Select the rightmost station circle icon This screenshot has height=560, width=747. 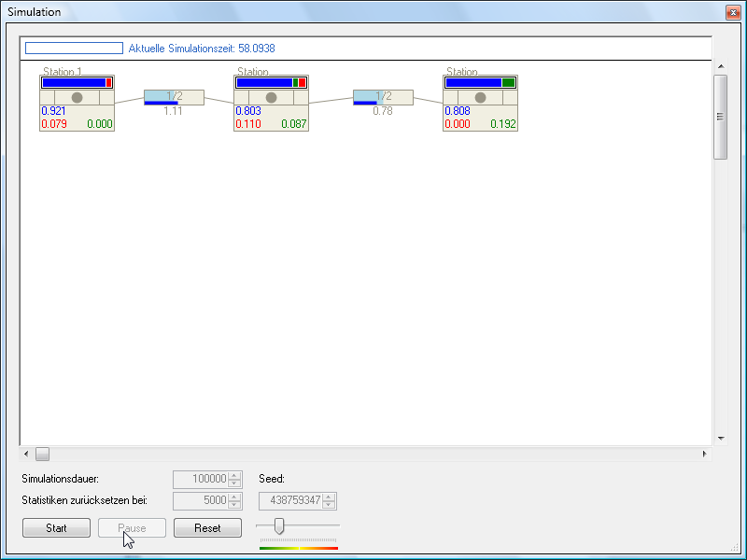(x=480, y=97)
